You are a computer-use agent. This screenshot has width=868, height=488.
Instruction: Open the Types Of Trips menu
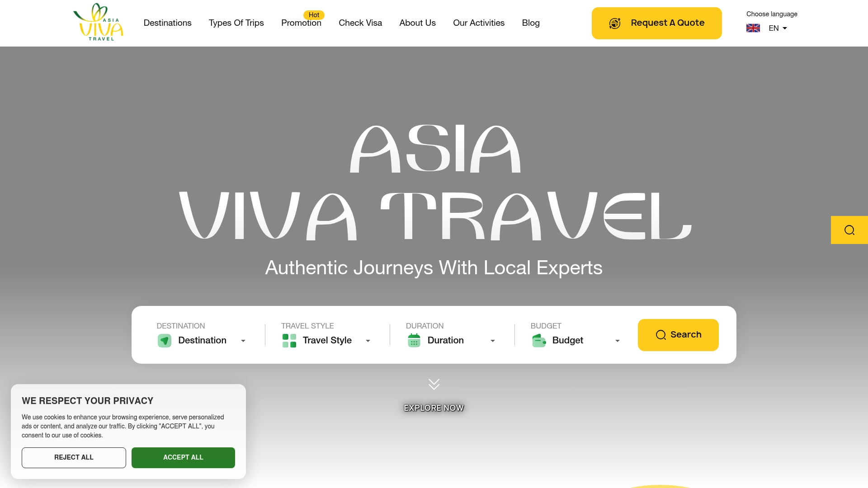tap(236, 23)
